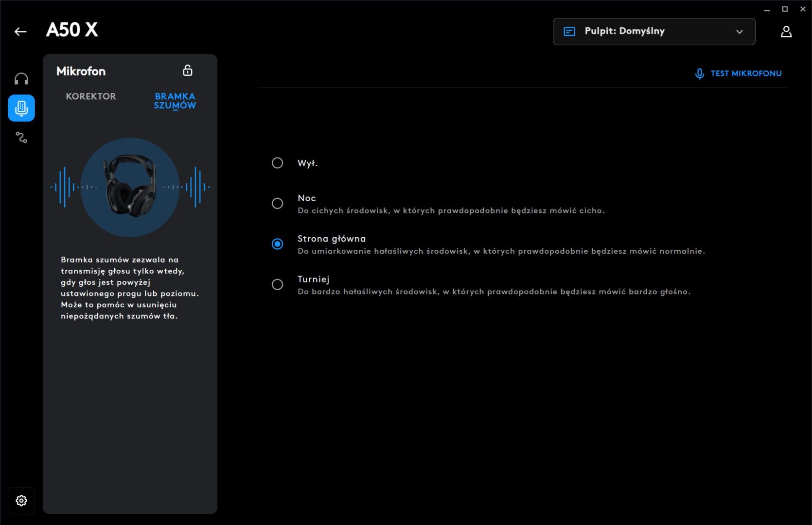Expand profile list via chevron arrow
812x525 pixels.
click(x=739, y=32)
